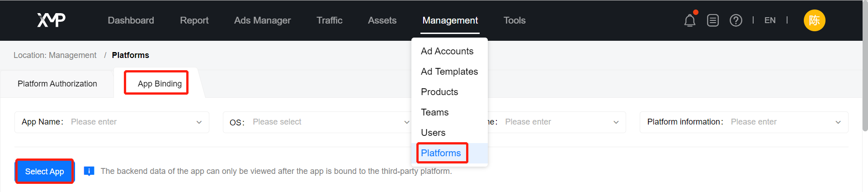The width and height of the screenshot is (868, 192).
Task: Choose Platforms in the Management dropdown
Action: [441, 153]
